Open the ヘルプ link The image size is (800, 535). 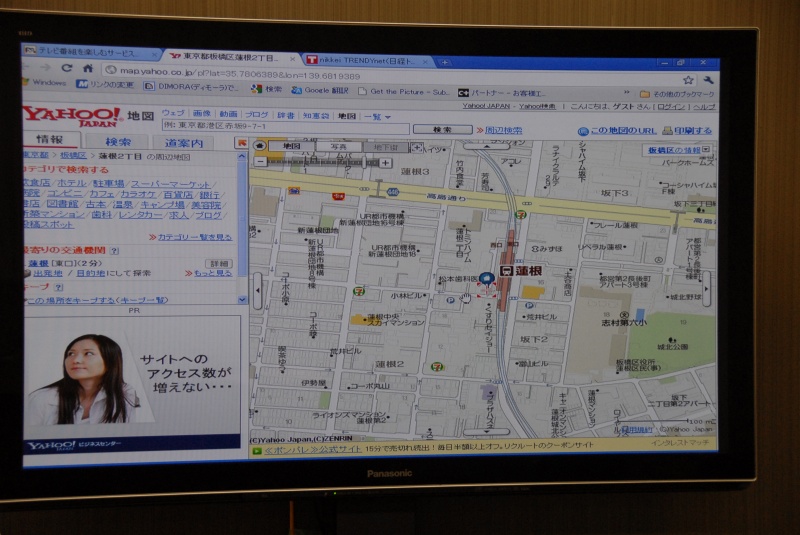pos(704,107)
